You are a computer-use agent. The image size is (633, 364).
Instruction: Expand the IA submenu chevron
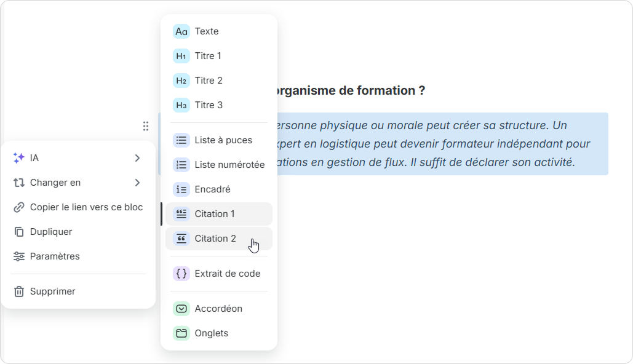tap(137, 158)
